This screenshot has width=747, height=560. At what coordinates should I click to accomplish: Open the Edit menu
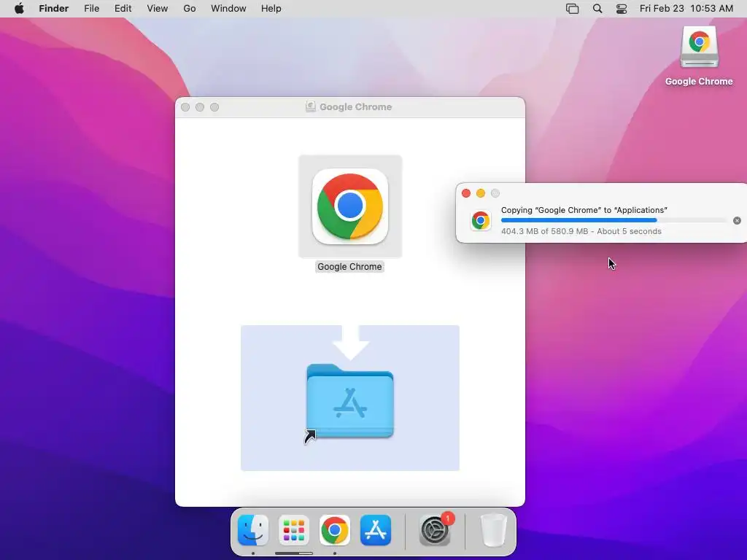[123, 9]
